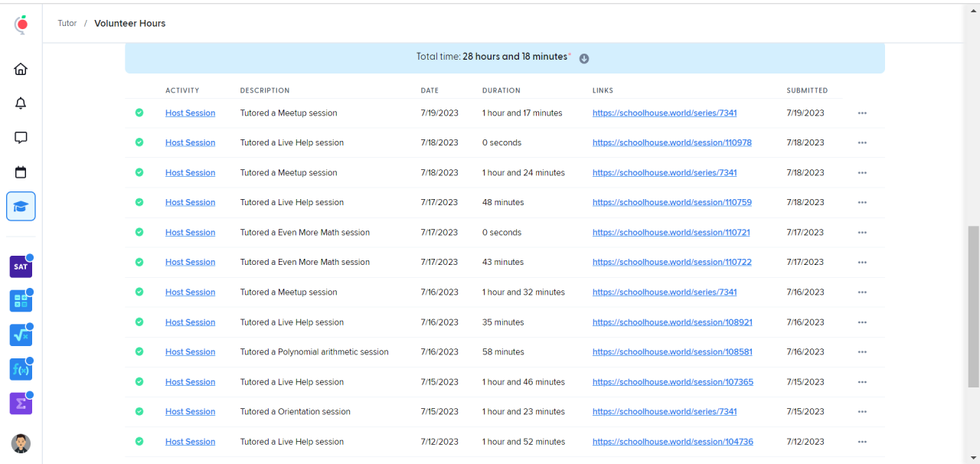
Task: Open the calendar icon in sidebar
Action: click(21, 172)
